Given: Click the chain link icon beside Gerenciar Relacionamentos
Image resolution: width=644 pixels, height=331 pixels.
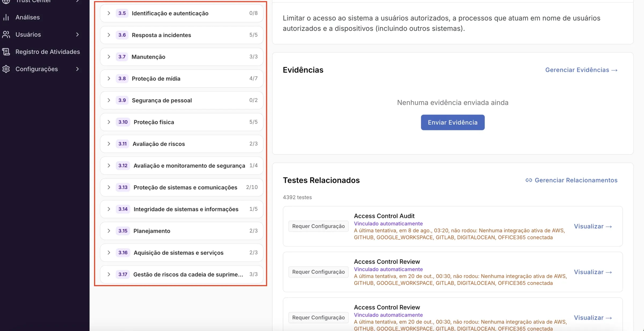Looking at the screenshot, I should tap(529, 180).
